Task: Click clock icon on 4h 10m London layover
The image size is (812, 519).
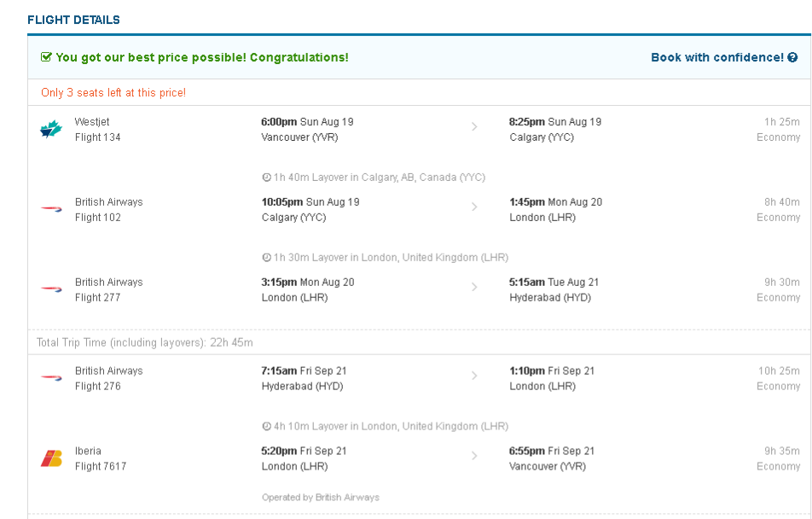Action: click(266, 426)
